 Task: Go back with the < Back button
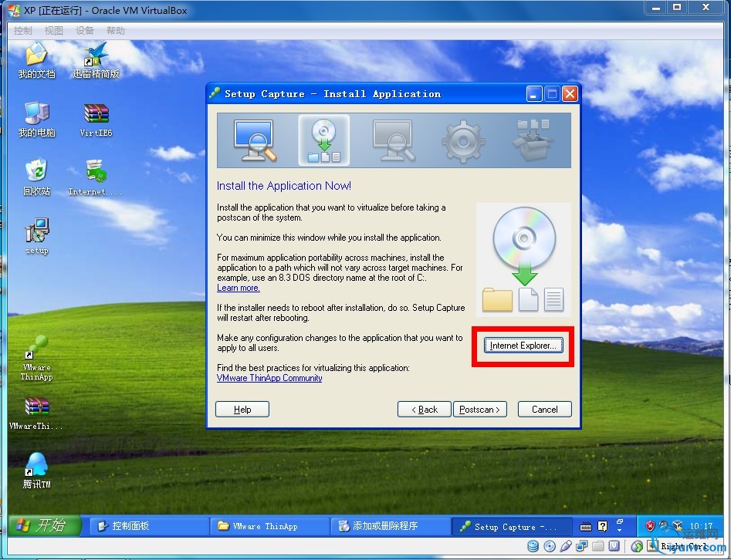[x=425, y=409]
